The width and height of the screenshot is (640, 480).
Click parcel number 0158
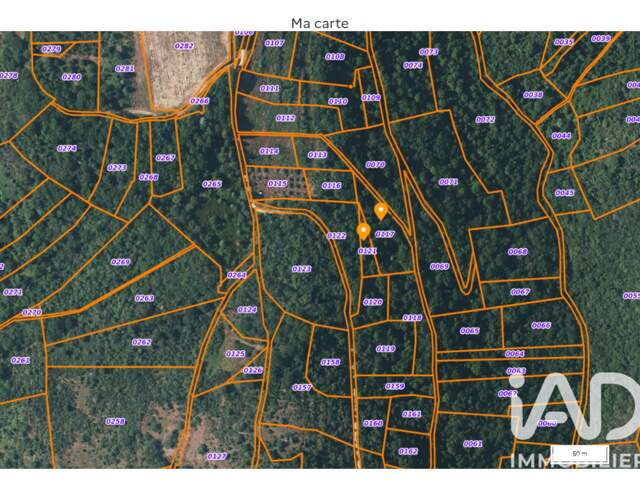point(330,362)
